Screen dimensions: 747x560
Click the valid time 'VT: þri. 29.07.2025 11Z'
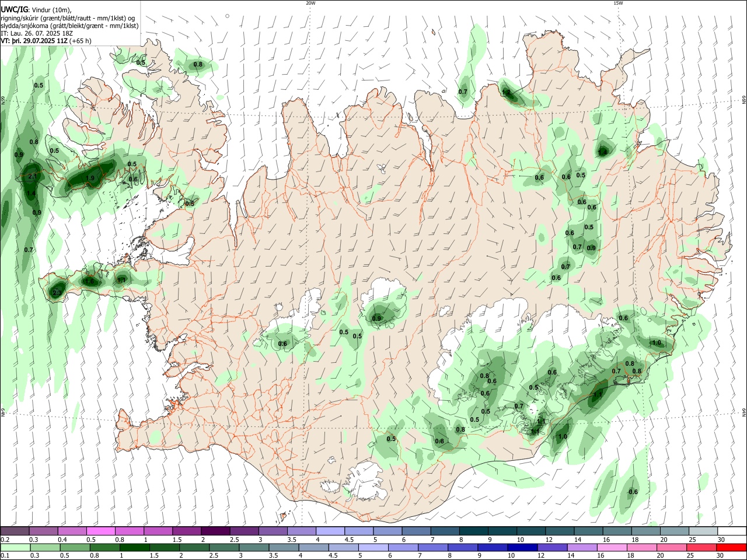pyautogui.click(x=34, y=41)
